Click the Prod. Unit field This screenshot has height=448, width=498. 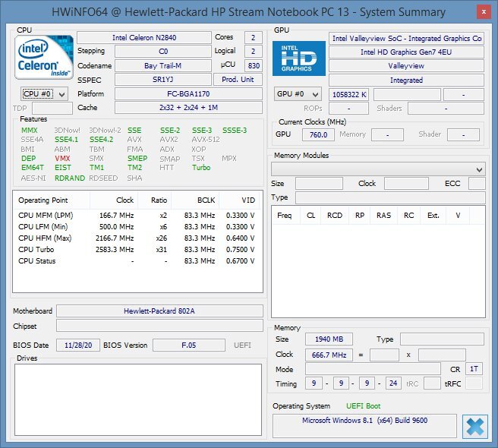tap(238, 80)
